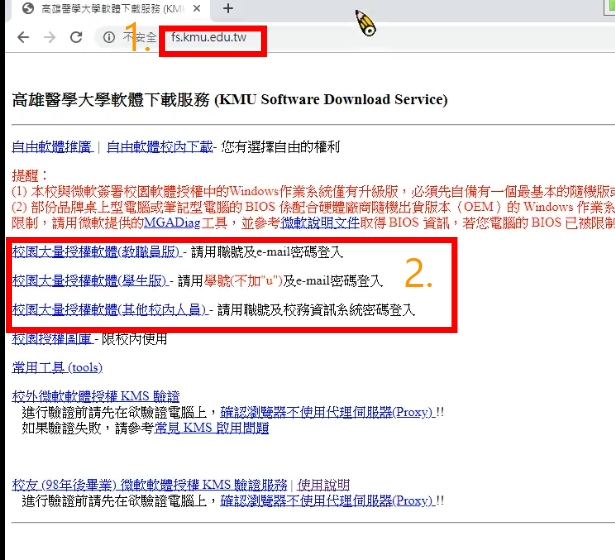The height and width of the screenshot is (560, 615).
Task: Open the proxy link under 校友 KMS section
Action: click(326, 501)
